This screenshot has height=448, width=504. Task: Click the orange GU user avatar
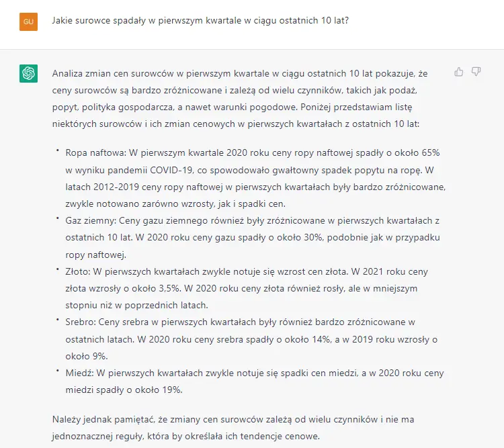tap(28, 21)
